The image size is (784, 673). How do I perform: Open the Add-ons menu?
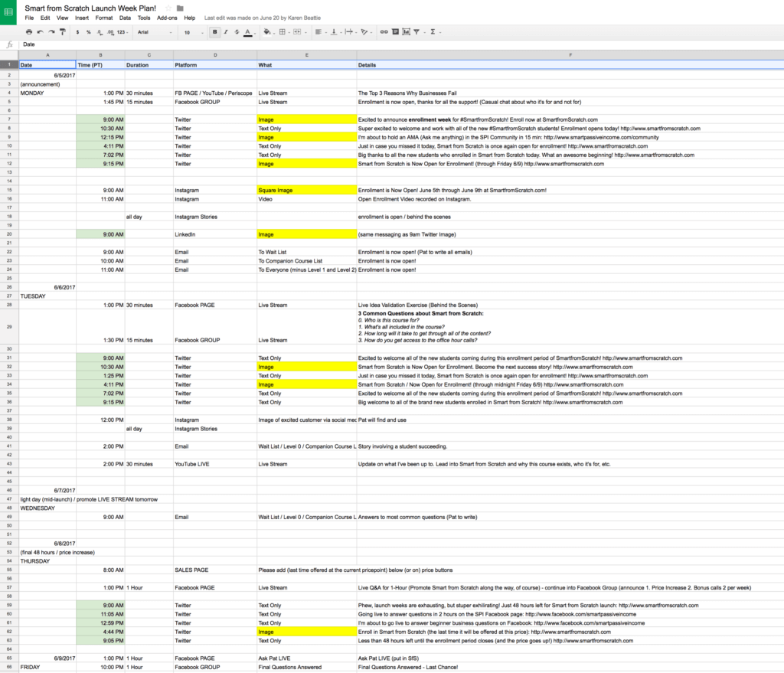pos(168,17)
